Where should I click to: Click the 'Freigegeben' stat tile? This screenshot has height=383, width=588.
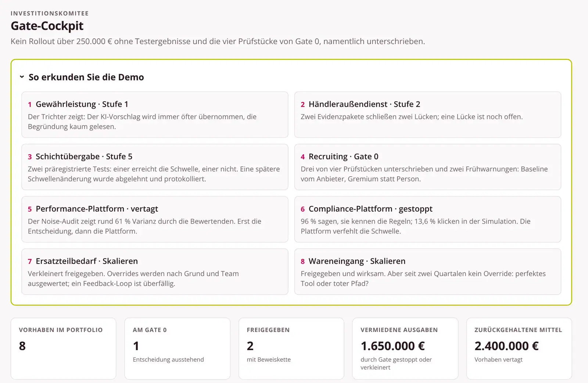(291, 348)
